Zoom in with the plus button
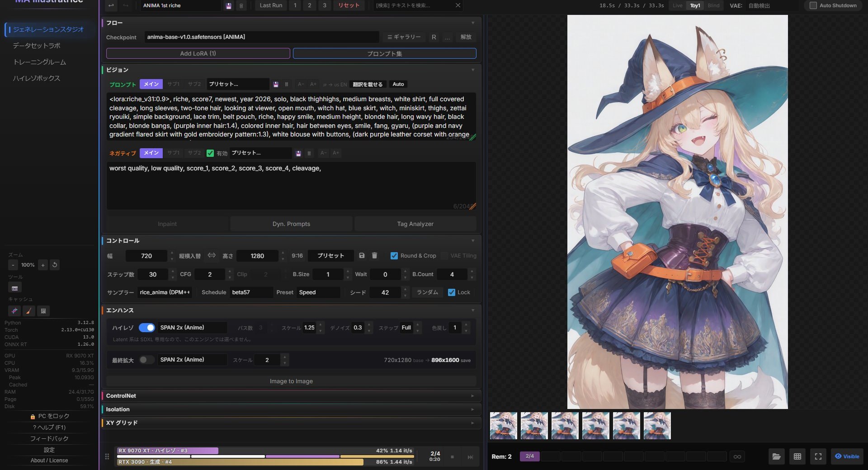This screenshot has height=470, width=868. pyautogui.click(x=43, y=265)
